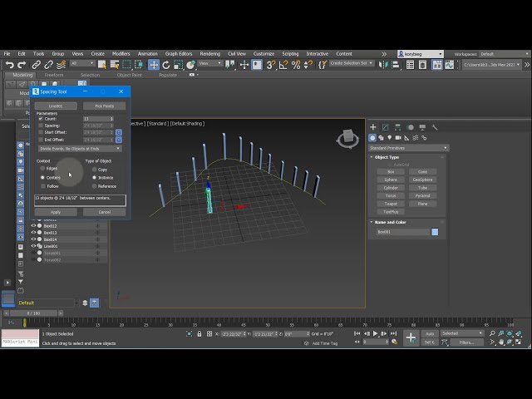Select the Reference object type option
This screenshot has width=532, height=399.
point(94,186)
